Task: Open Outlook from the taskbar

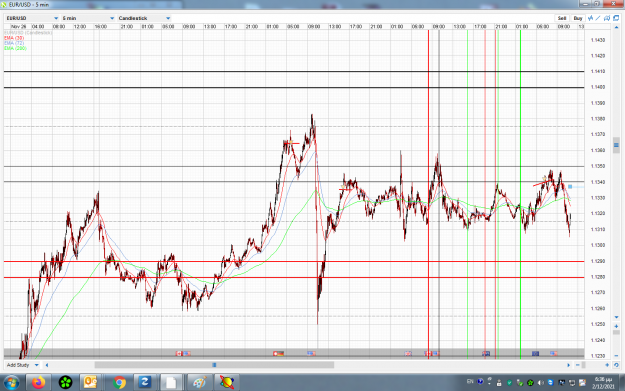Action: coord(90,383)
